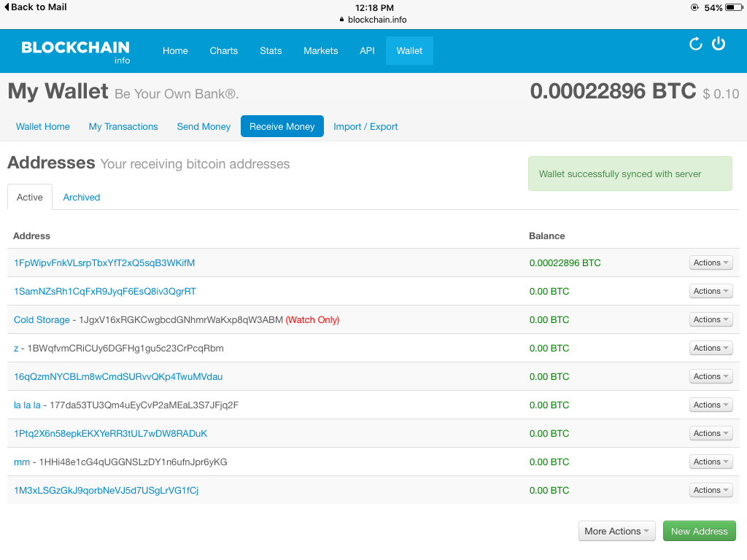Click address text 1HHi48e1cG4qUGGNSLzDY1n6ufnJpr6yKG
Viewport: 747px width, 560px height.
click(133, 462)
